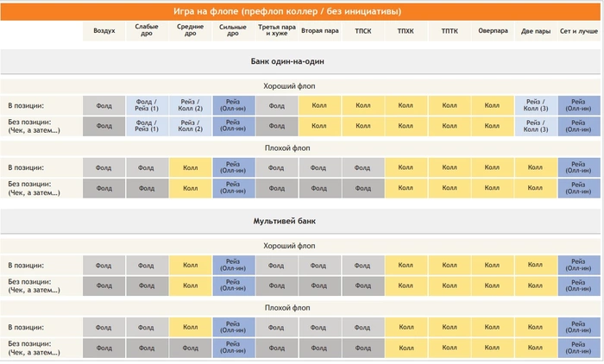This screenshot has width=604, height=364.
Task: Click the 'Слабые дро' column header
Action: [148, 31]
